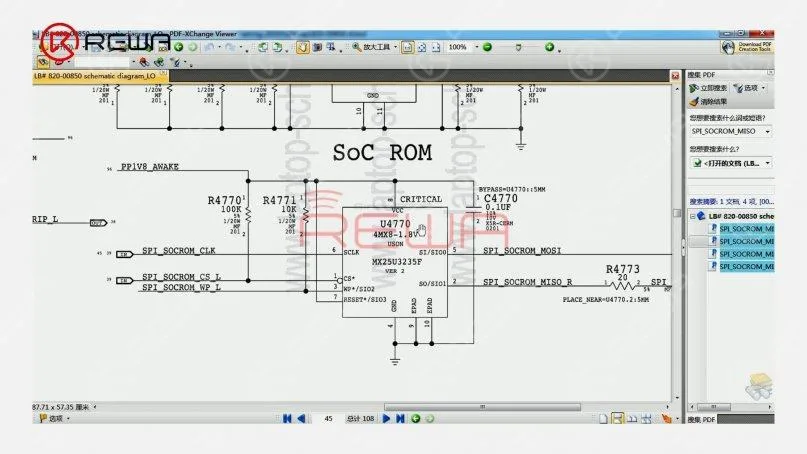Click green previous view button in bottom bar

[x=416, y=418]
